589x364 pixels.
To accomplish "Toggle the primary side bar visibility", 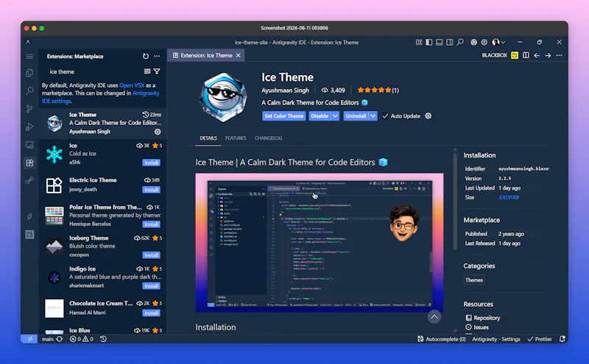I will (429, 43).
